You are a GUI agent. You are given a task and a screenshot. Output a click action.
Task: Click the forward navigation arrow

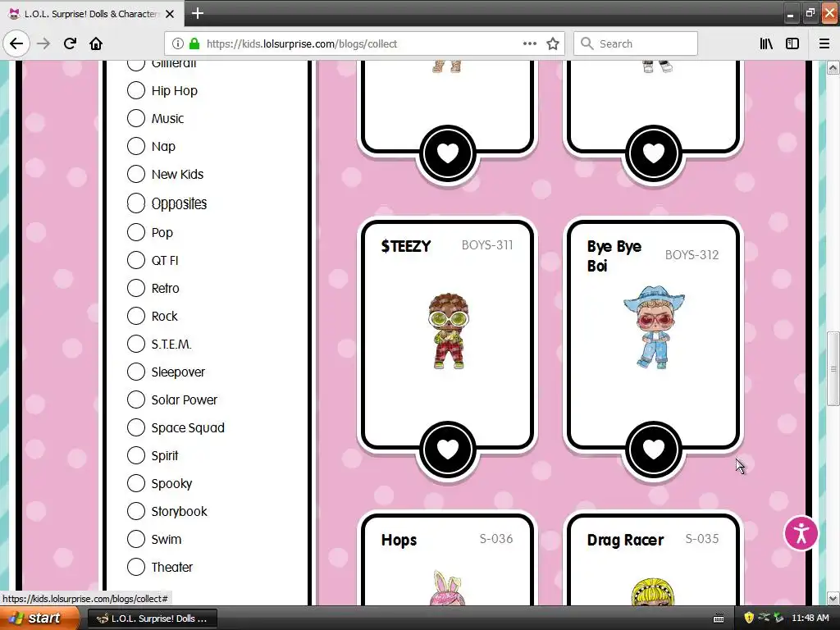[43, 43]
